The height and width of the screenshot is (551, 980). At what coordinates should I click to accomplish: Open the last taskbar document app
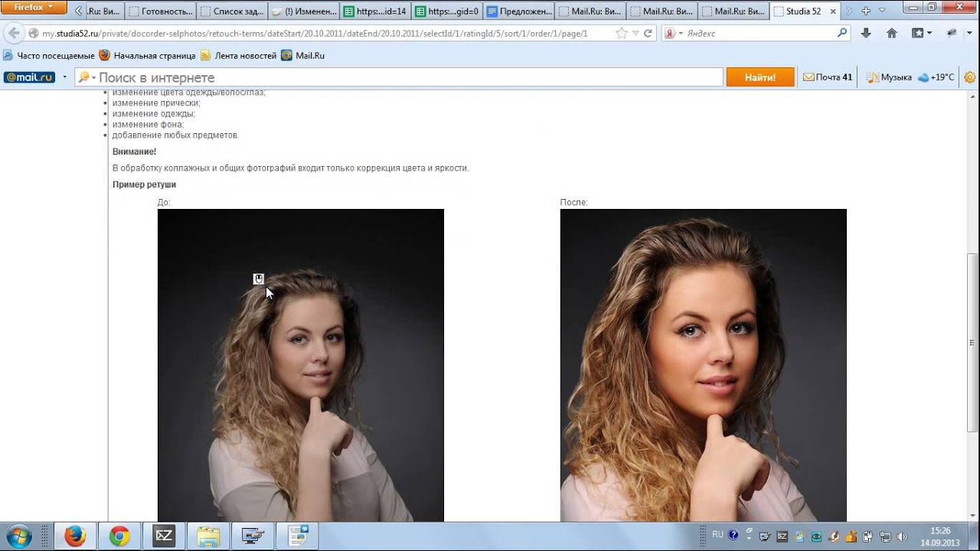pos(297,536)
